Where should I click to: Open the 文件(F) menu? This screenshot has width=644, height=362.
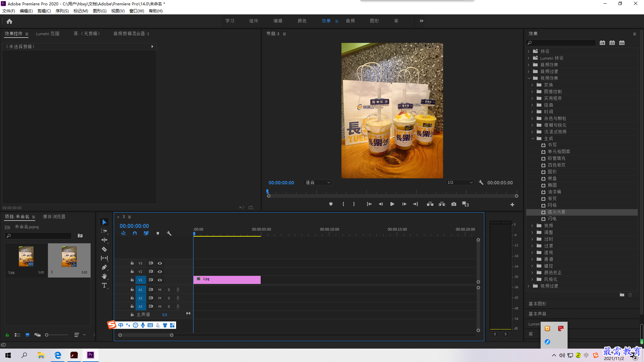[9, 11]
